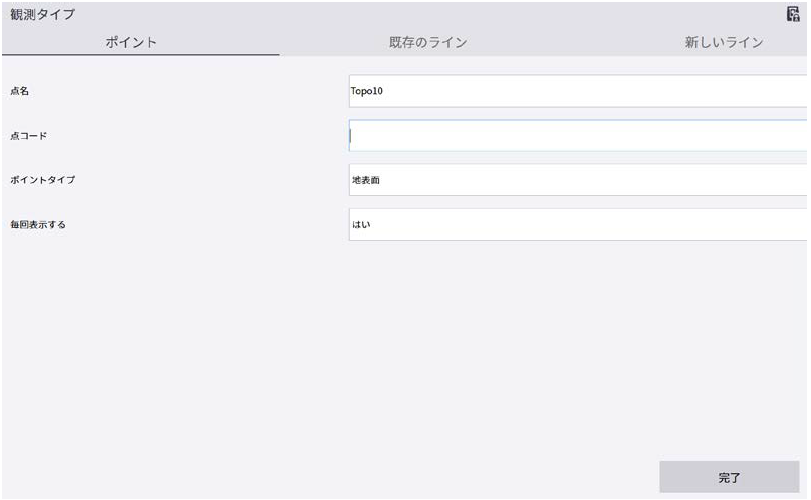The height and width of the screenshot is (500, 811).
Task: Switch to the ポイント tab
Action: tap(138, 42)
